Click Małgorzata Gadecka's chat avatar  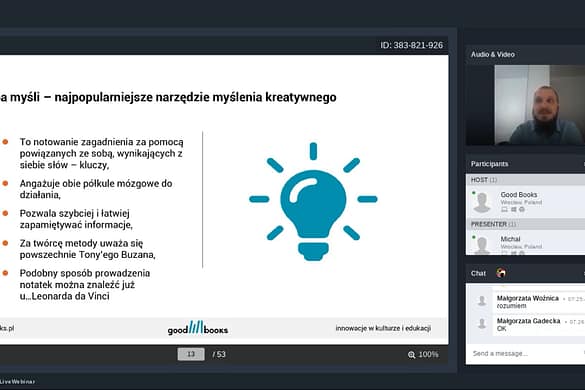point(482,323)
